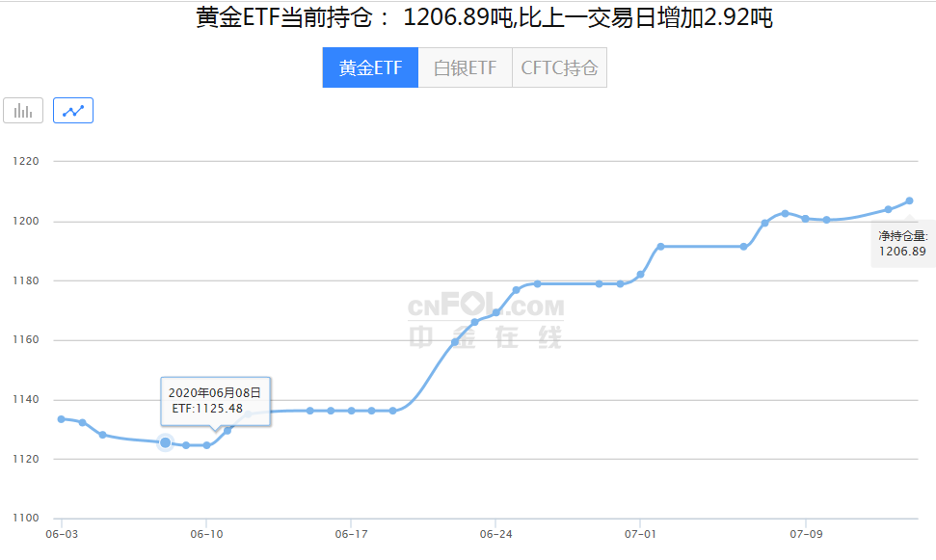Click the 净持仓量 1206.89 label box

pyautogui.click(x=903, y=244)
